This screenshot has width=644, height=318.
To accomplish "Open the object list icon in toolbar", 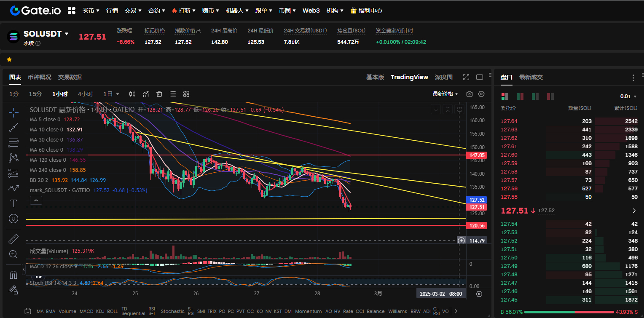I will 173,94.
